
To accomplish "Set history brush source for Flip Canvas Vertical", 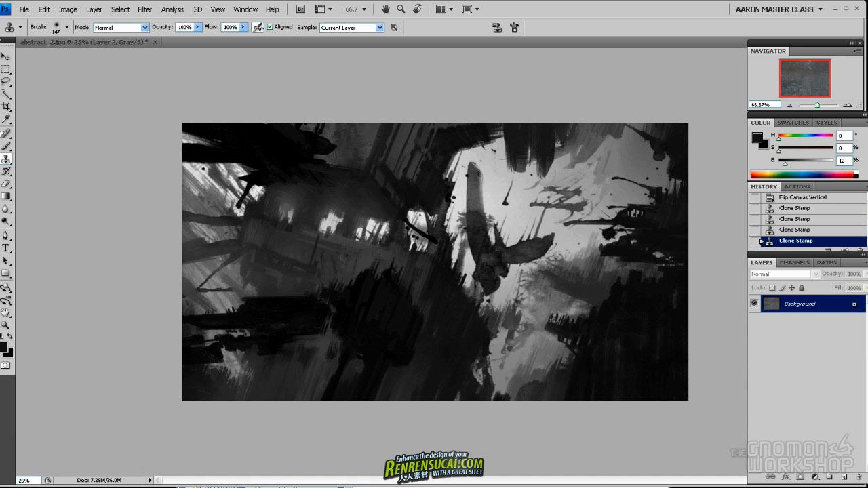I will click(x=755, y=197).
